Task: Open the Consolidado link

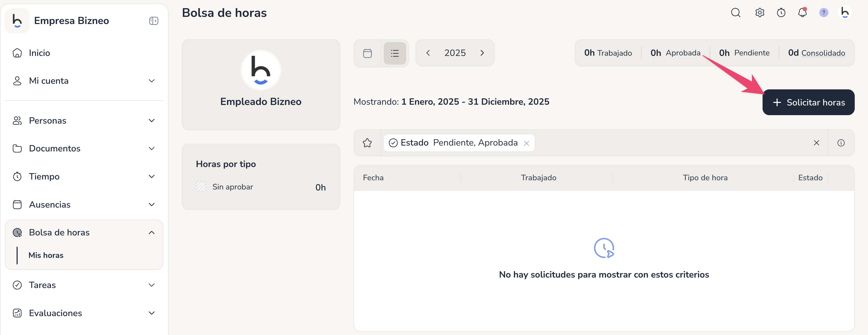Action: tap(823, 53)
